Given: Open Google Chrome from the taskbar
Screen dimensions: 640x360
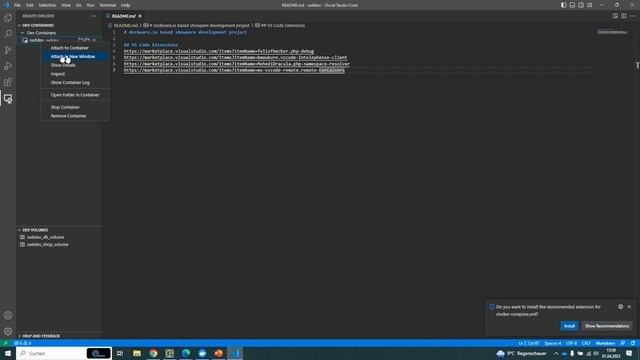Looking at the screenshot, I should tap(153, 353).
